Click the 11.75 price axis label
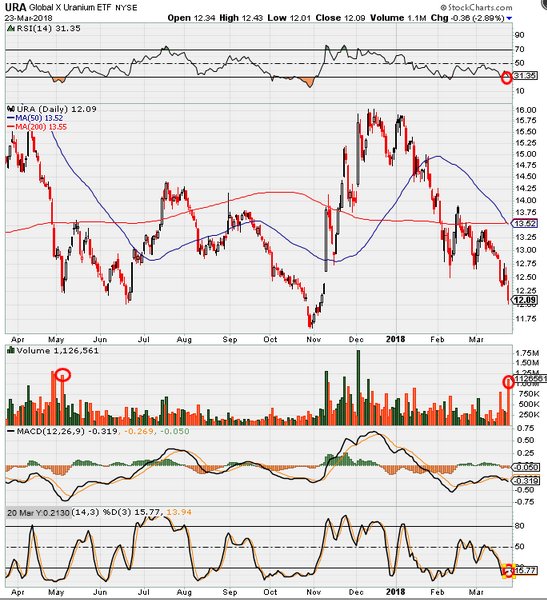547x600 pixels. [x=525, y=319]
